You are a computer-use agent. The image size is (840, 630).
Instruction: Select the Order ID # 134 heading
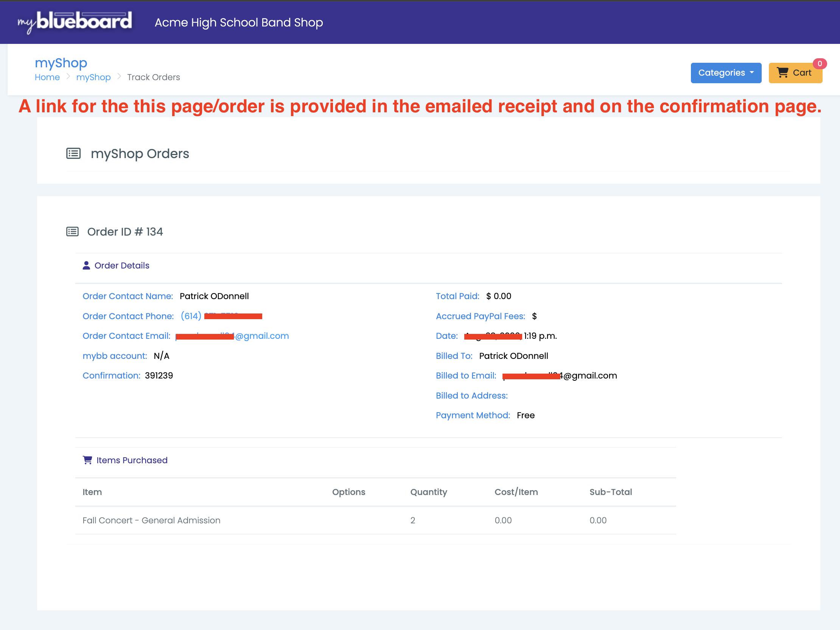pyautogui.click(x=125, y=231)
